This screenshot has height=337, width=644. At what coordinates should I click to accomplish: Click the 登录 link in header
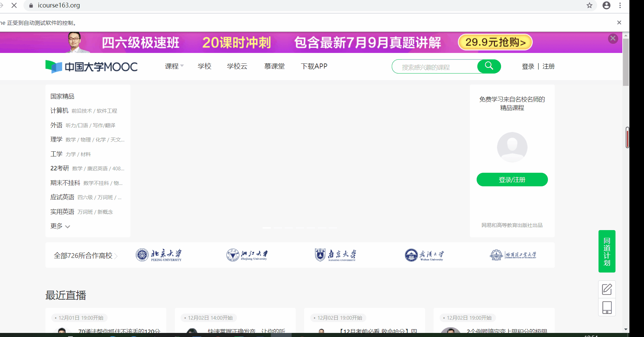[x=528, y=67]
